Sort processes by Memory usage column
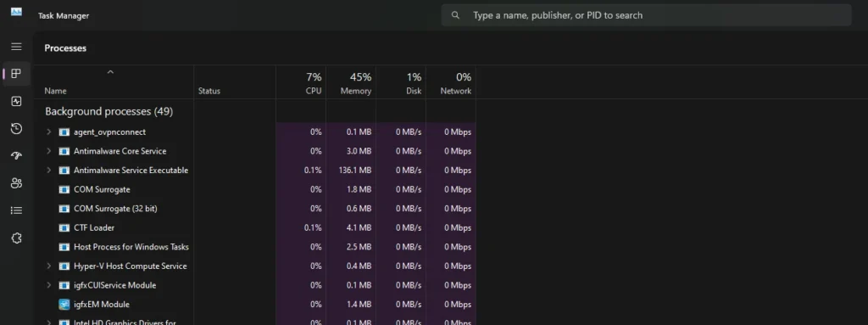This screenshot has width=868, height=325. click(x=351, y=82)
